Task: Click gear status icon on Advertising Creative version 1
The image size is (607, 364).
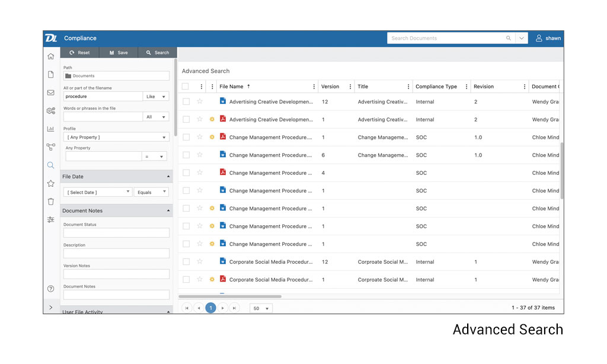Action: click(212, 119)
